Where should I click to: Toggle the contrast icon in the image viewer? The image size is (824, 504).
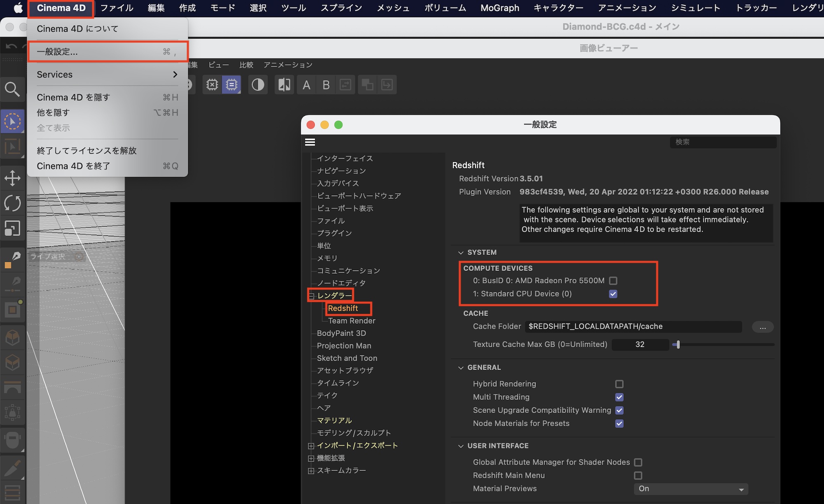click(258, 84)
